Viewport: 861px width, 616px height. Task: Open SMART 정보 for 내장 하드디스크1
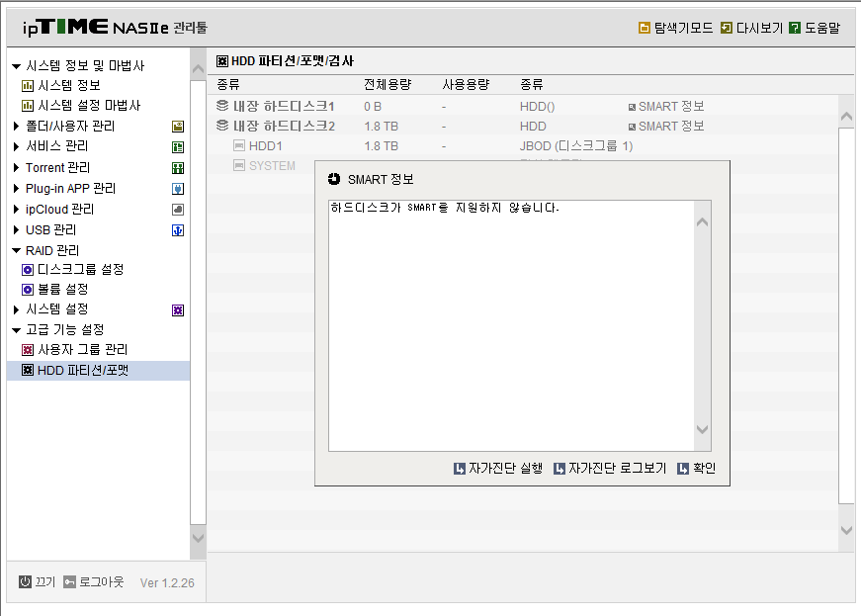pos(666,107)
